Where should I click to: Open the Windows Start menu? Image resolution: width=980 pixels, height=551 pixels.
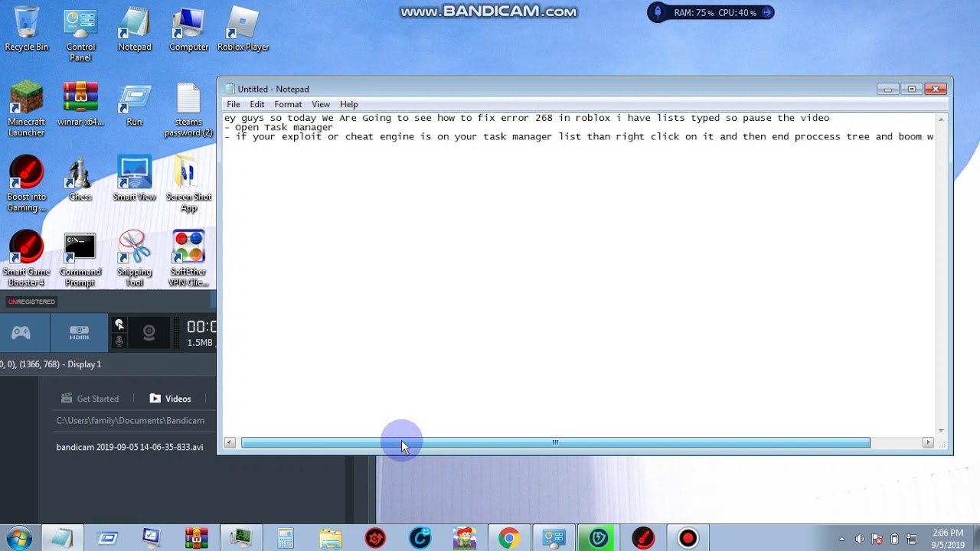coord(18,538)
